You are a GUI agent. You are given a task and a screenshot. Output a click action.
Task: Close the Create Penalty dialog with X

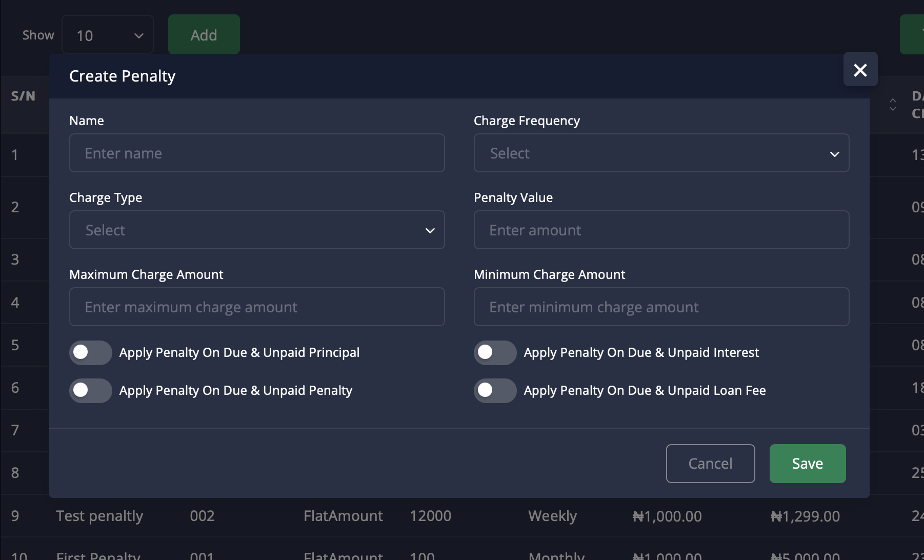click(x=860, y=69)
